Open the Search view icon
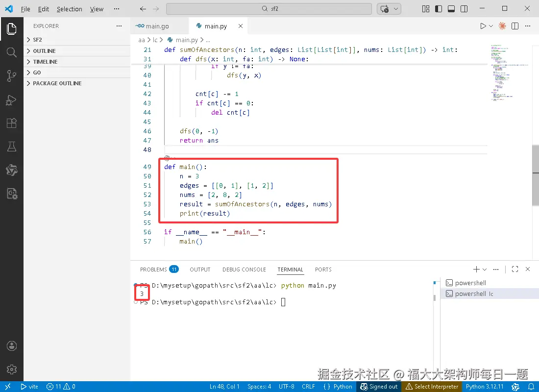Viewport: 539px width, 392px height. tap(11, 52)
